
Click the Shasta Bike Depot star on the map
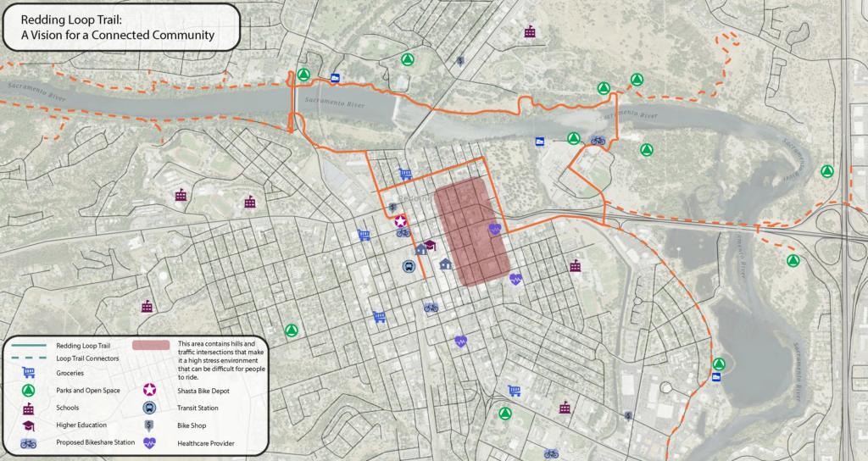[401, 220]
